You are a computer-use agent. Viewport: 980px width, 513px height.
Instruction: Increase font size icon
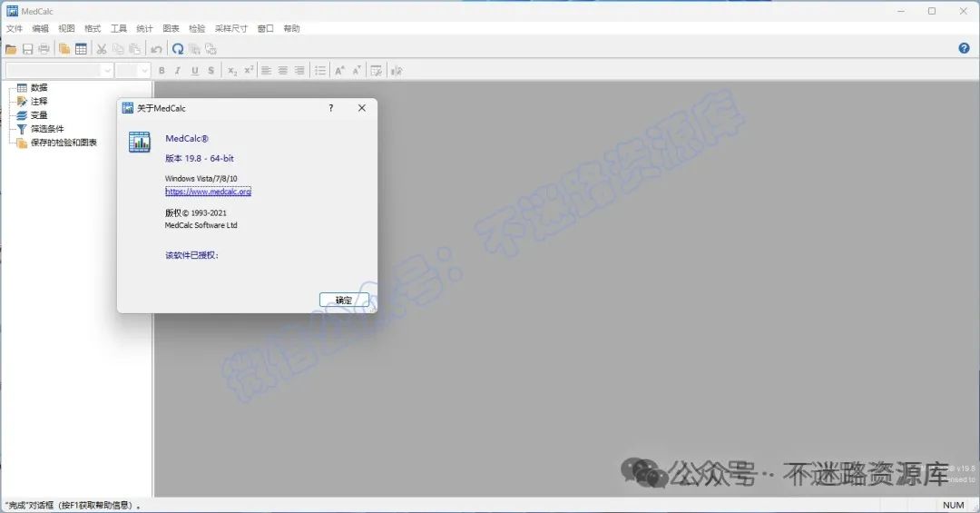click(x=339, y=71)
